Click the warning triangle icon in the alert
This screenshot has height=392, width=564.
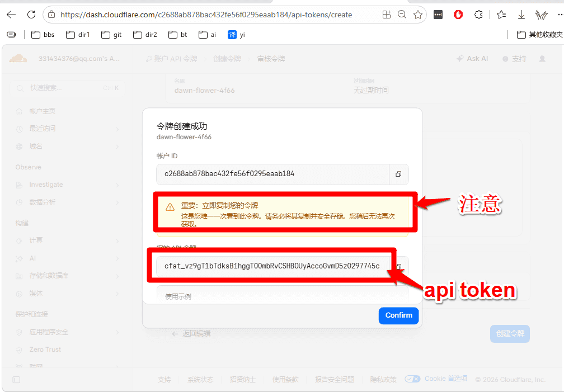click(170, 207)
